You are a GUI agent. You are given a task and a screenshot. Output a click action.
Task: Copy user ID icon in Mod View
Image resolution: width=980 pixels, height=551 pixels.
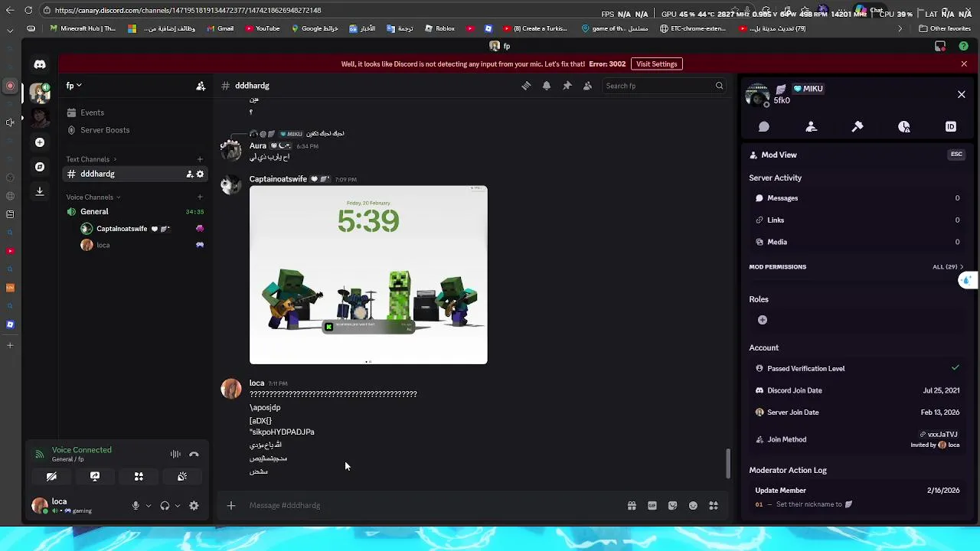pos(951,127)
